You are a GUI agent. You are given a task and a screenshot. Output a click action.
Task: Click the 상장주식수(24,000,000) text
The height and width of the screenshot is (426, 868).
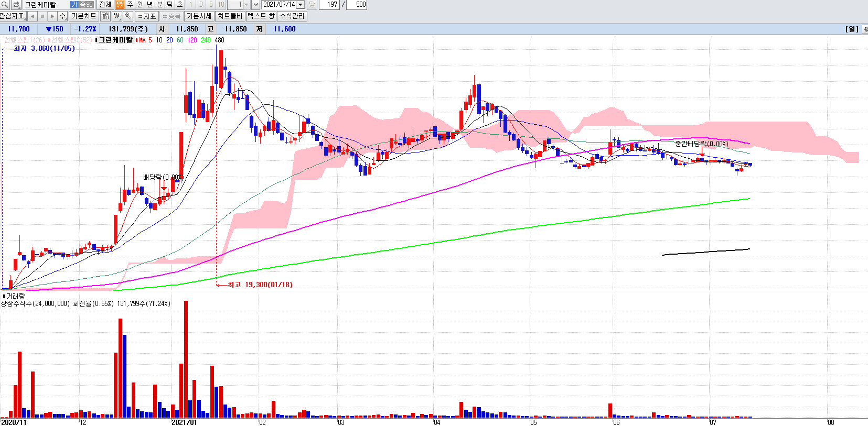coord(35,304)
